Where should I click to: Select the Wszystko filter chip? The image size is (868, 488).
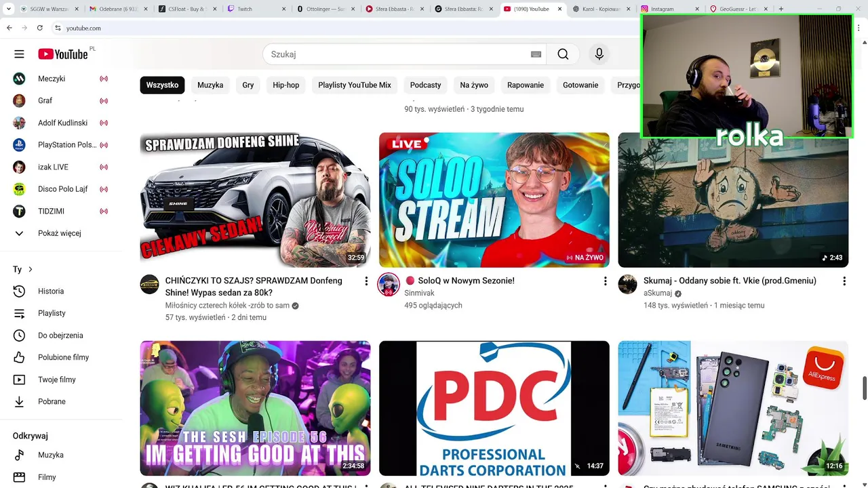pyautogui.click(x=162, y=85)
